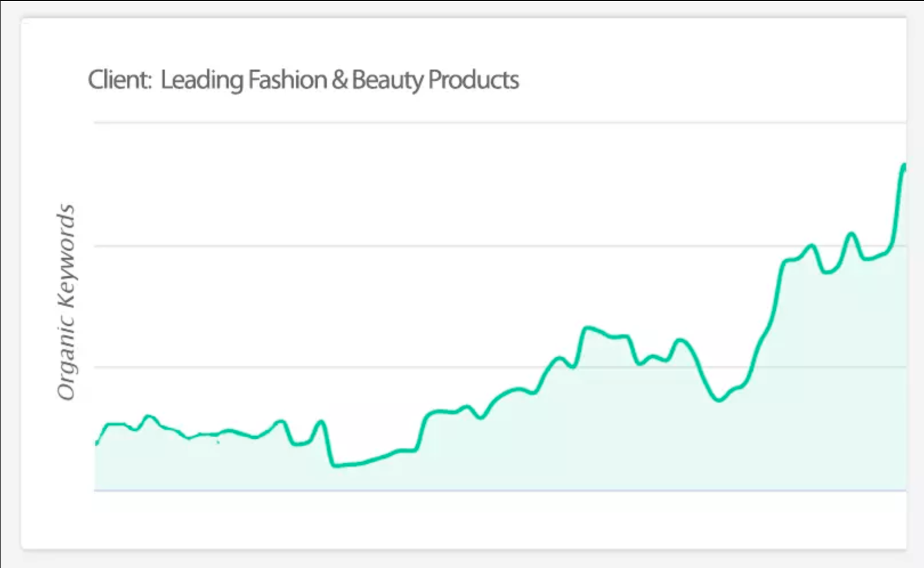924x568 pixels.
Task: Select the mid-chart peak above the third gridline
Action: 587,327
